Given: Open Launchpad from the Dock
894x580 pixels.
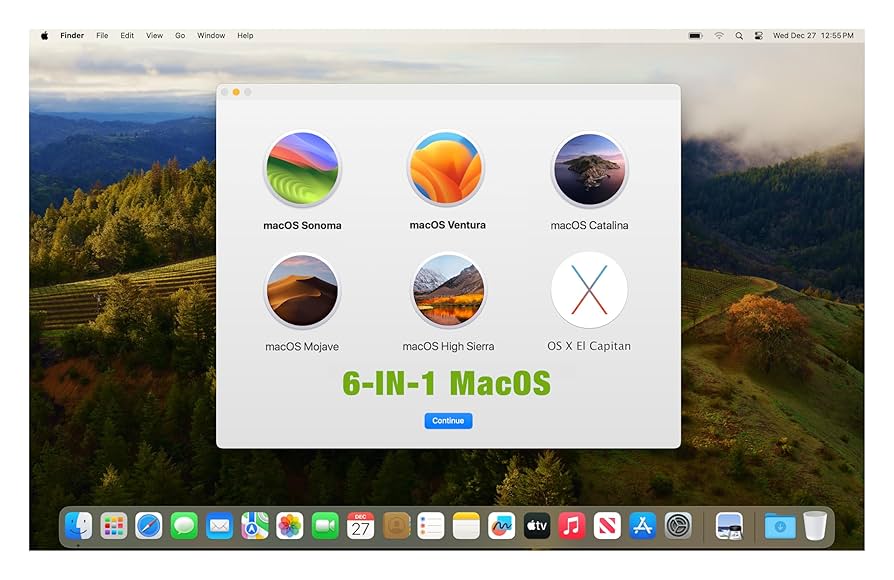Looking at the screenshot, I should pos(113,525).
